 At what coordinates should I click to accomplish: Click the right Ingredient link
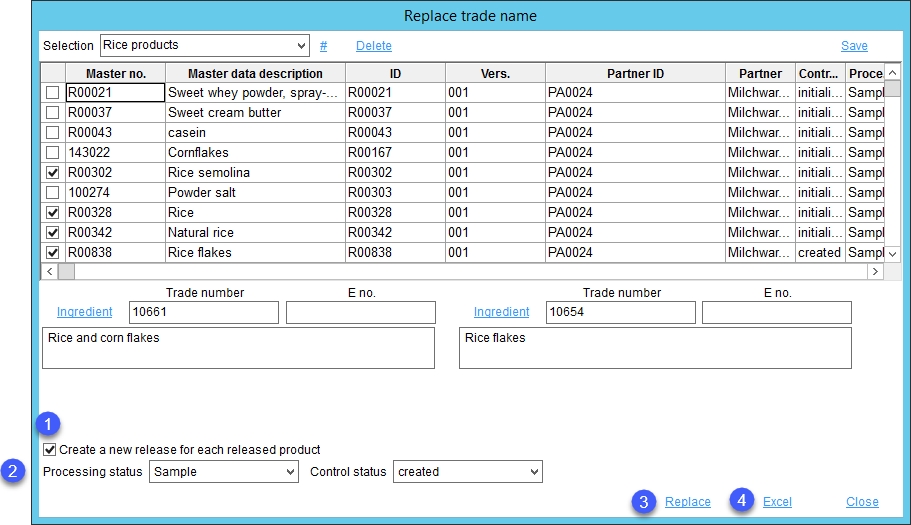(x=501, y=312)
